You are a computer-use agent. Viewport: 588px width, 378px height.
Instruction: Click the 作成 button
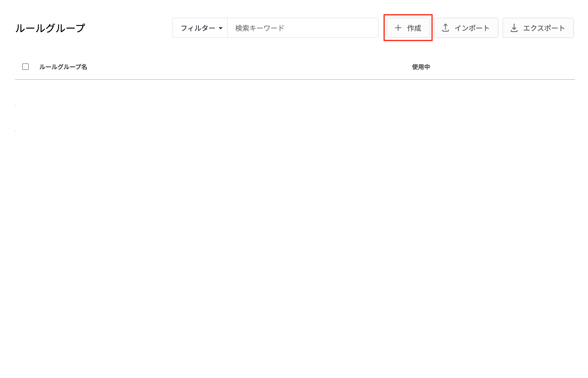[408, 28]
